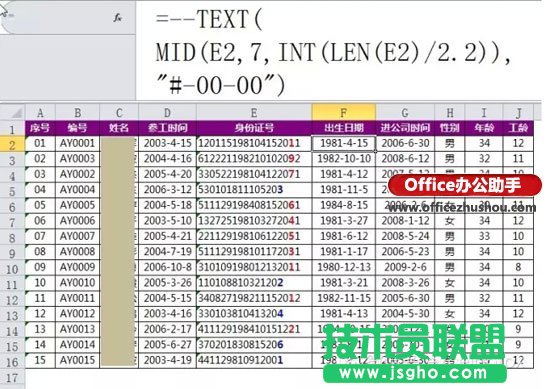Click date cell 2005-6-27
Viewport: 550px width, 389px height.
(x=167, y=345)
